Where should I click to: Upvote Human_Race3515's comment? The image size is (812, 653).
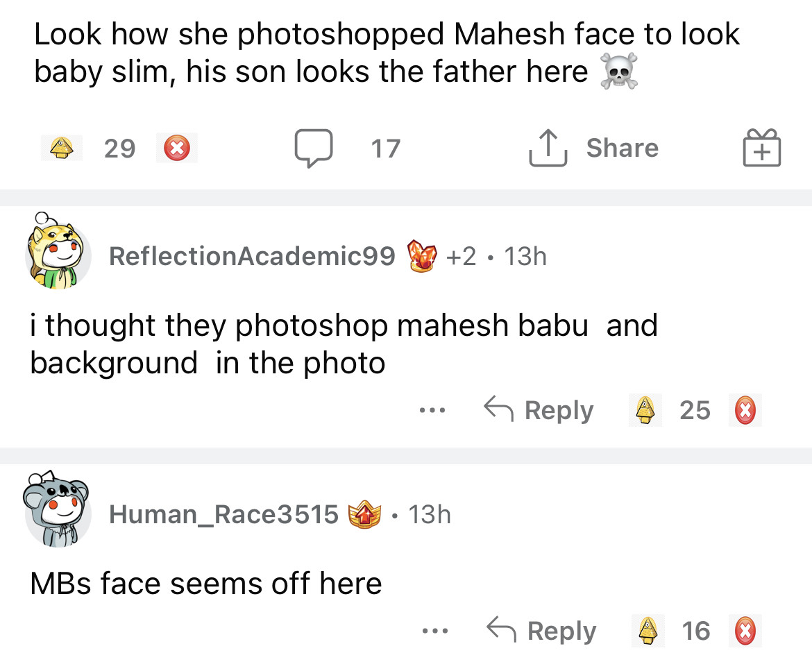click(648, 631)
